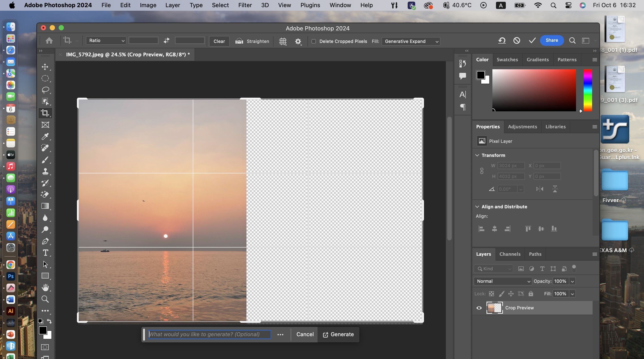Commit the crop with the checkmark icon
The image size is (644, 359).
pos(532,40)
